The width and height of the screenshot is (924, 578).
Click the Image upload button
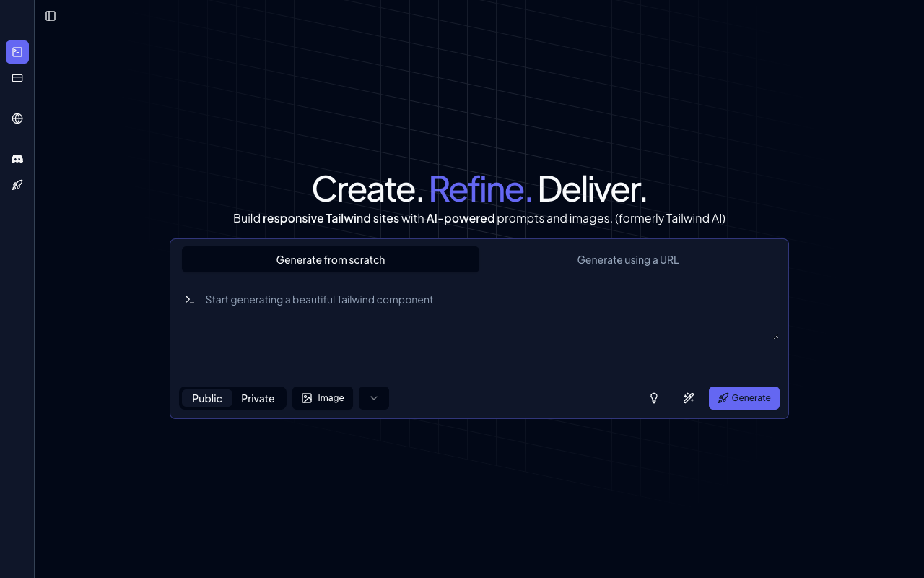click(x=323, y=398)
